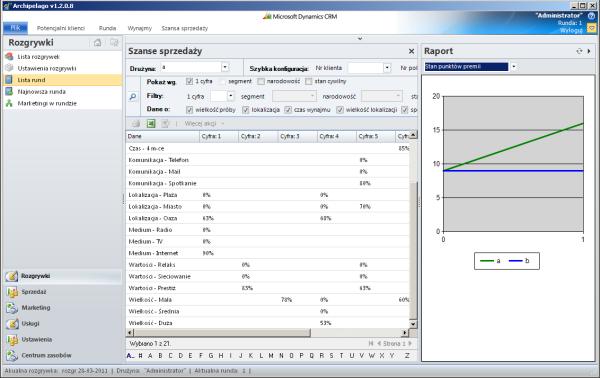Screen dimensions: 600x378
Task: Export the grid to Excel
Action: pyautogui.click(x=151, y=124)
